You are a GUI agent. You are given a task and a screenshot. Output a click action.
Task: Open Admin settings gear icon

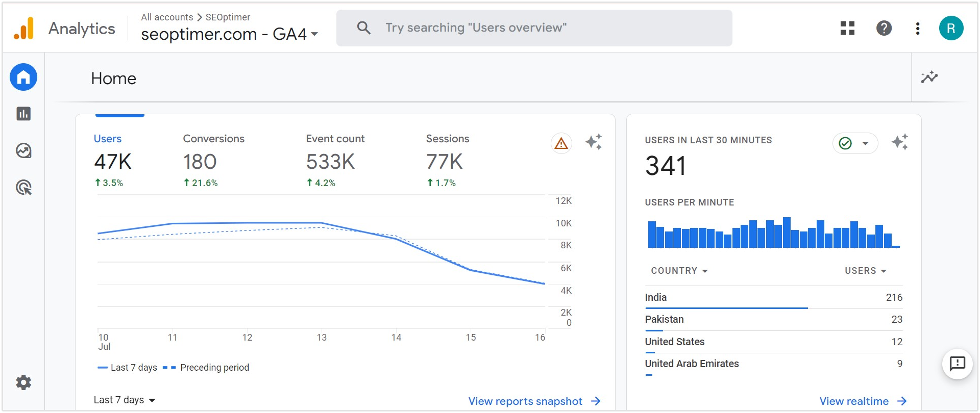23,382
